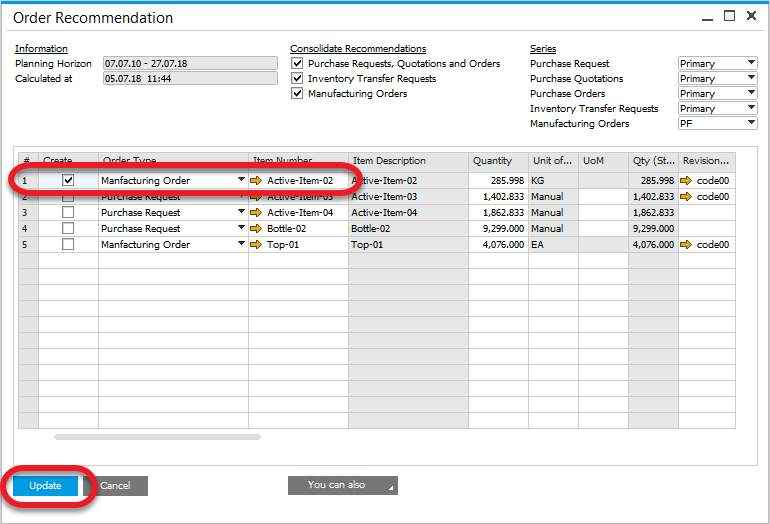Open the link arrow for Active-Item-04

256,213
